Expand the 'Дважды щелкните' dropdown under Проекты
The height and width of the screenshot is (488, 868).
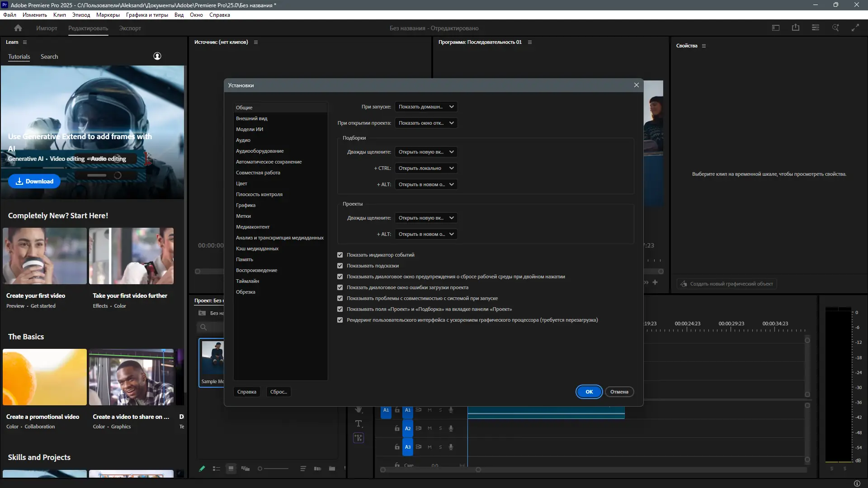[425, 218]
